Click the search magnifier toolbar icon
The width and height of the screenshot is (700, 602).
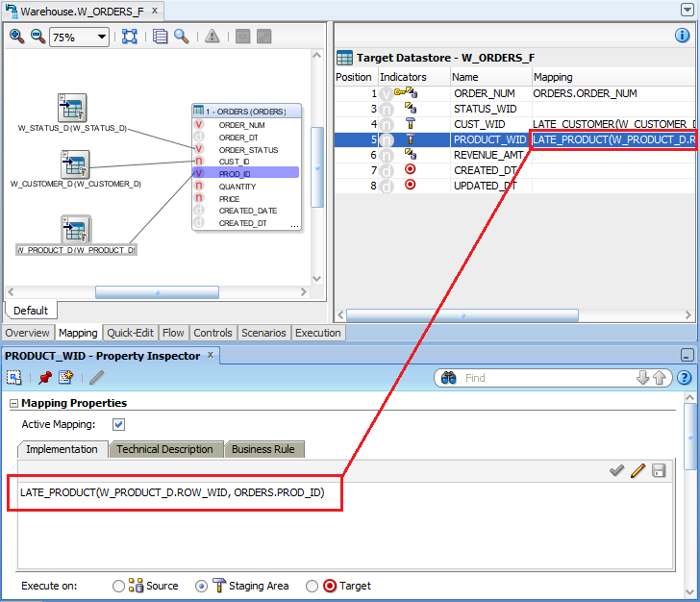pyautogui.click(x=182, y=37)
